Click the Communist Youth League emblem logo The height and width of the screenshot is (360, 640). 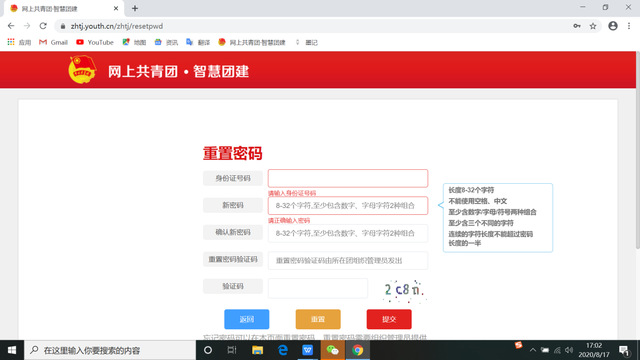82,69
